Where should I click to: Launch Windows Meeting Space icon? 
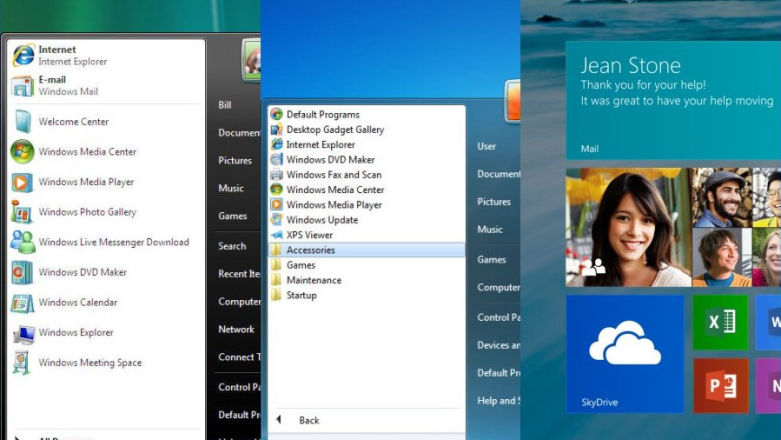21,363
